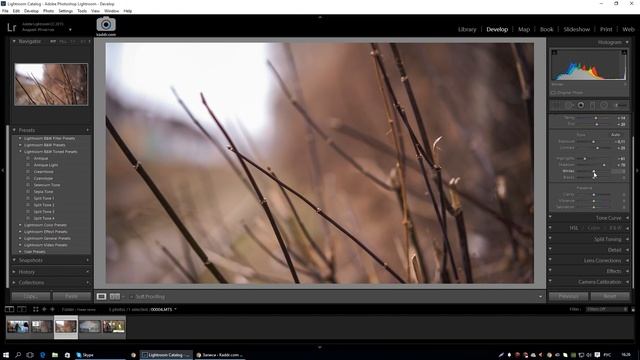Select the Red Eye Correction tool

[x=580, y=105]
